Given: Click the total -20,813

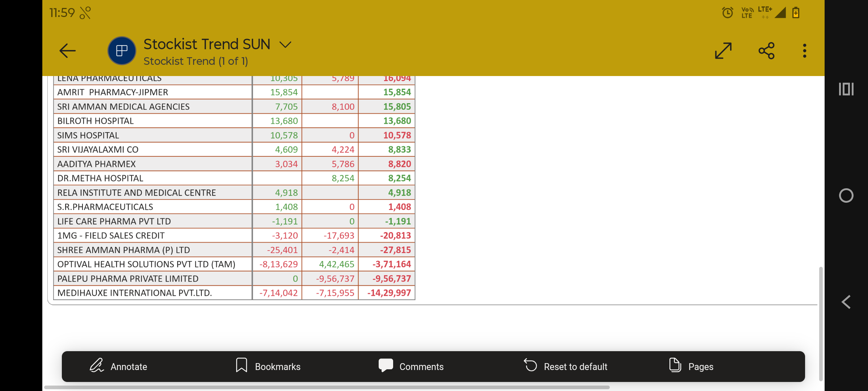Looking at the screenshot, I should point(395,235).
